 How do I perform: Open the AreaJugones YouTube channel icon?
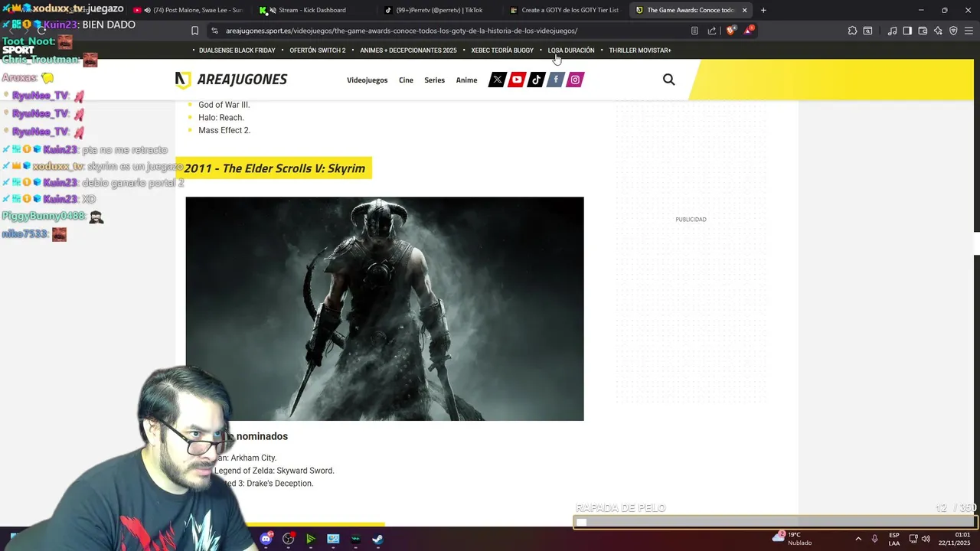pos(517,80)
